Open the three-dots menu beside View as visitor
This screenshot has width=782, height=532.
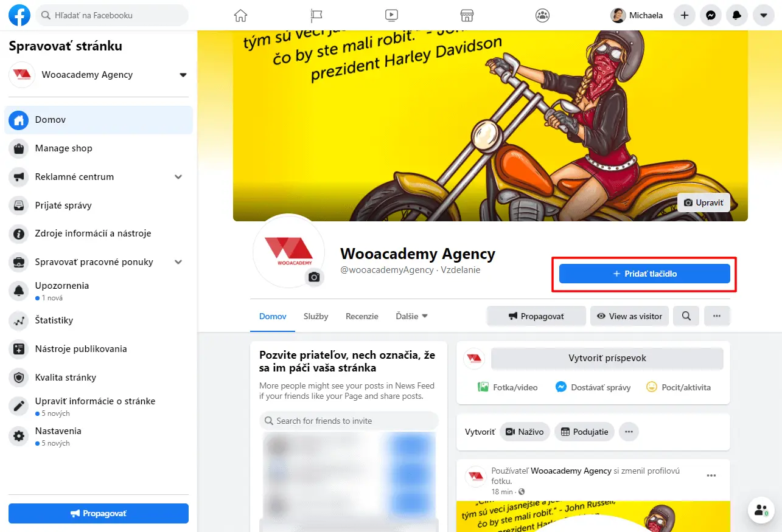(717, 316)
